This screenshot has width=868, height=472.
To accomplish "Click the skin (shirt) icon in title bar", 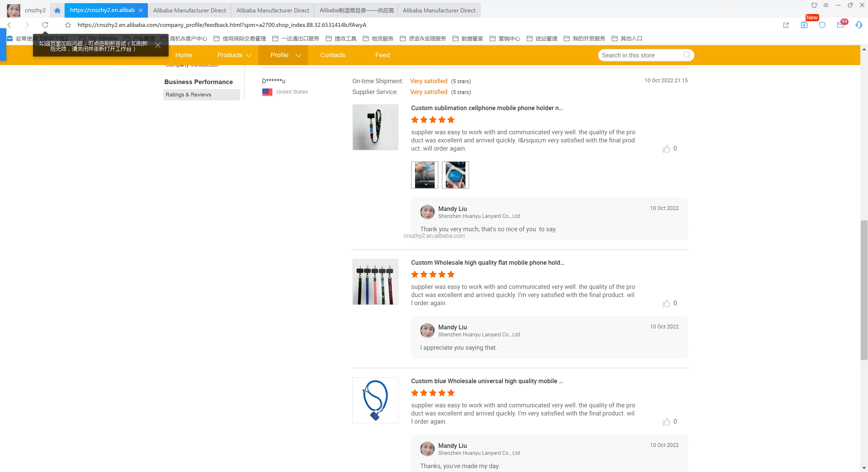I will point(814,5).
